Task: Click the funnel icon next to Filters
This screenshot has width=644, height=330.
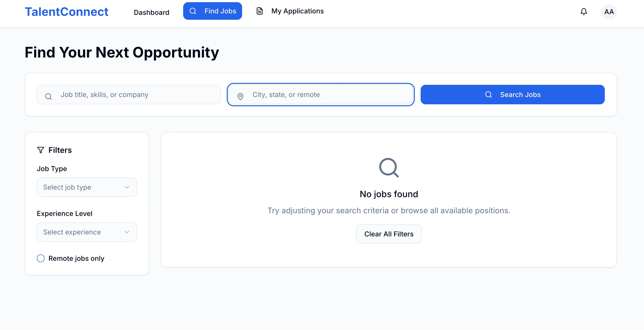Action: (40, 150)
